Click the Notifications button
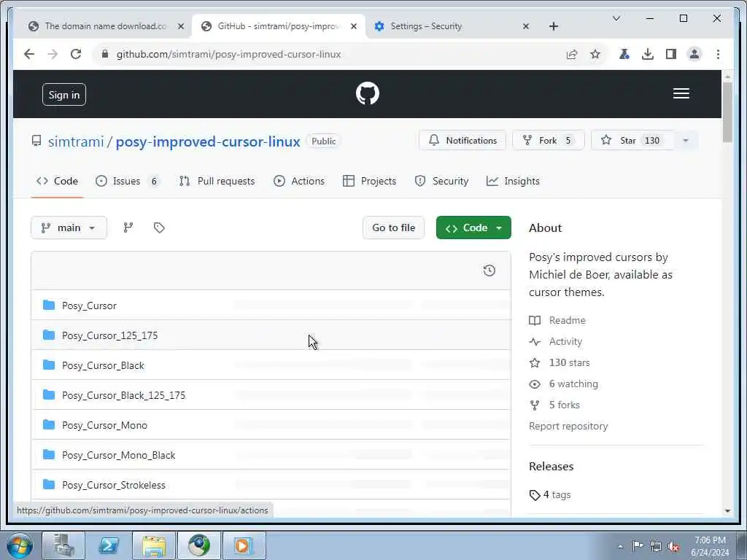This screenshot has width=747, height=560. [462, 141]
